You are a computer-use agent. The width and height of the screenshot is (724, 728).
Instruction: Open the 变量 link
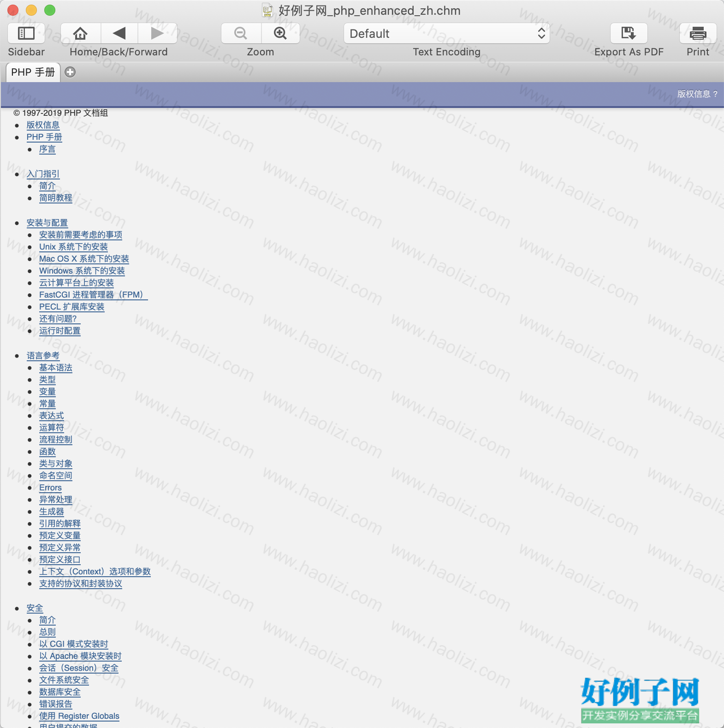47,392
